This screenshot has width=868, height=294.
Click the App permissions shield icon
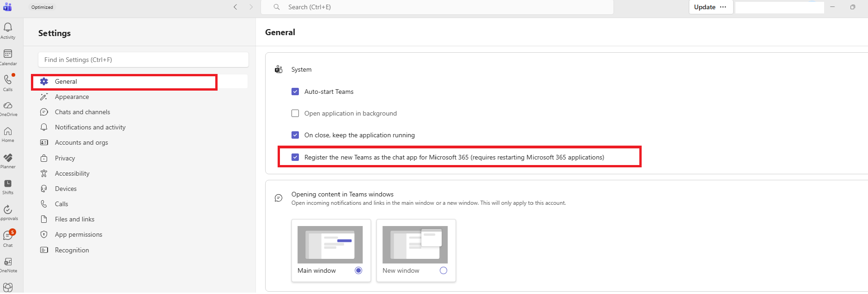pos(44,234)
